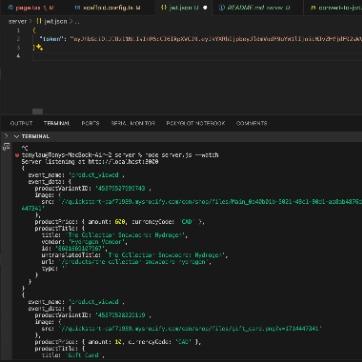Screen dimensions: 362x362
Task: Open the COMMENTS panel tab
Action: [251, 123]
